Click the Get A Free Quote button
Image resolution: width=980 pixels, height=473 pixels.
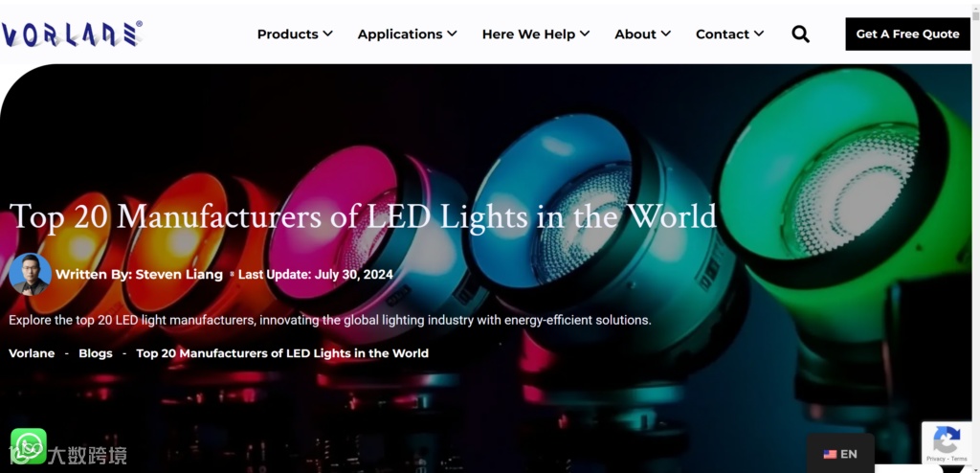tap(907, 34)
